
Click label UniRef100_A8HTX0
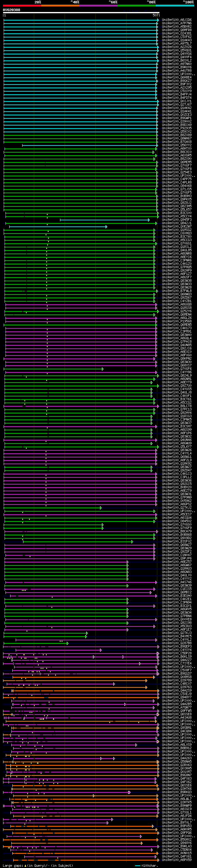tap(177, 149)
